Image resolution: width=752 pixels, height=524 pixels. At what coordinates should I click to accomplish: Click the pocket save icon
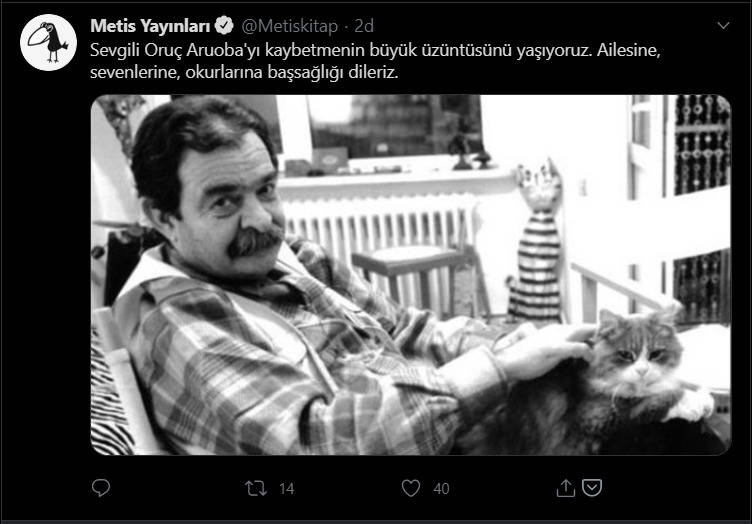pyautogui.click(x=592, y=488)
